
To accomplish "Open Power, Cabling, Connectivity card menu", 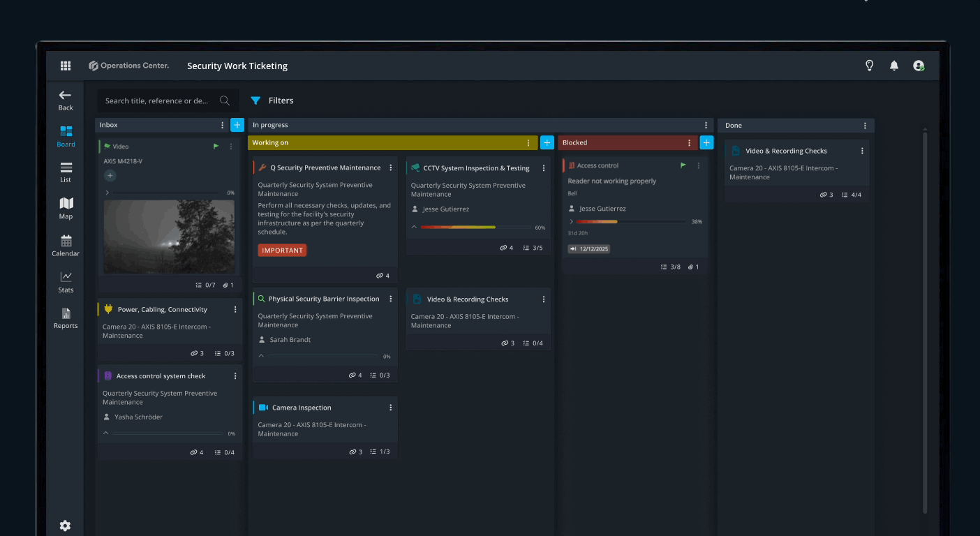I will tap(235, 309).
